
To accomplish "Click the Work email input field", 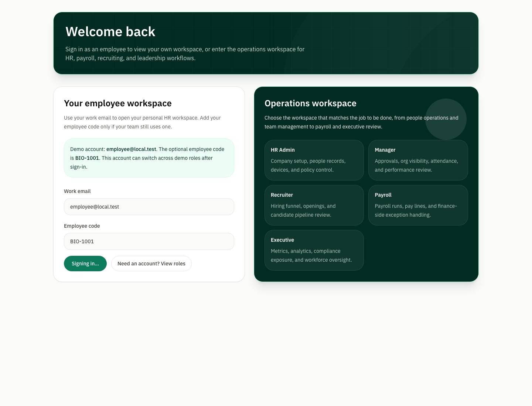I will [149, 207].
